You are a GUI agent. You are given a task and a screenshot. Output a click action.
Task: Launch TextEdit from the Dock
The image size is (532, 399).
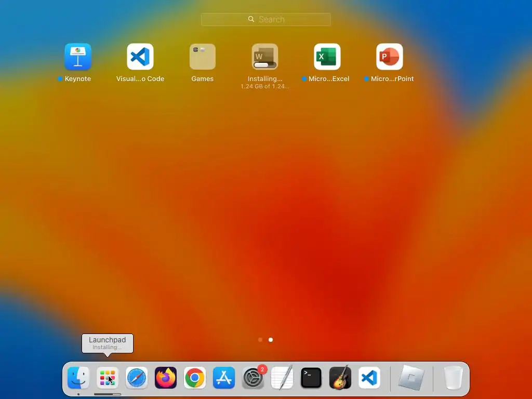click(x=282, y=378)
